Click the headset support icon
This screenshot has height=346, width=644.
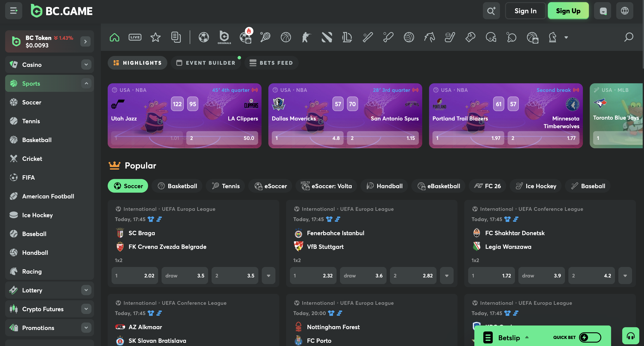click(x=631, y=336)
